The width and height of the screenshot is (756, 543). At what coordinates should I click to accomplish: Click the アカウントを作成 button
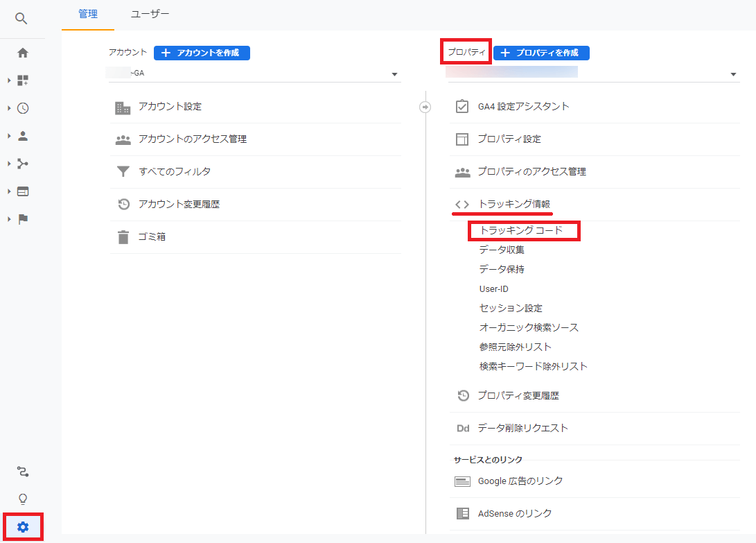(x=202, y=53)
